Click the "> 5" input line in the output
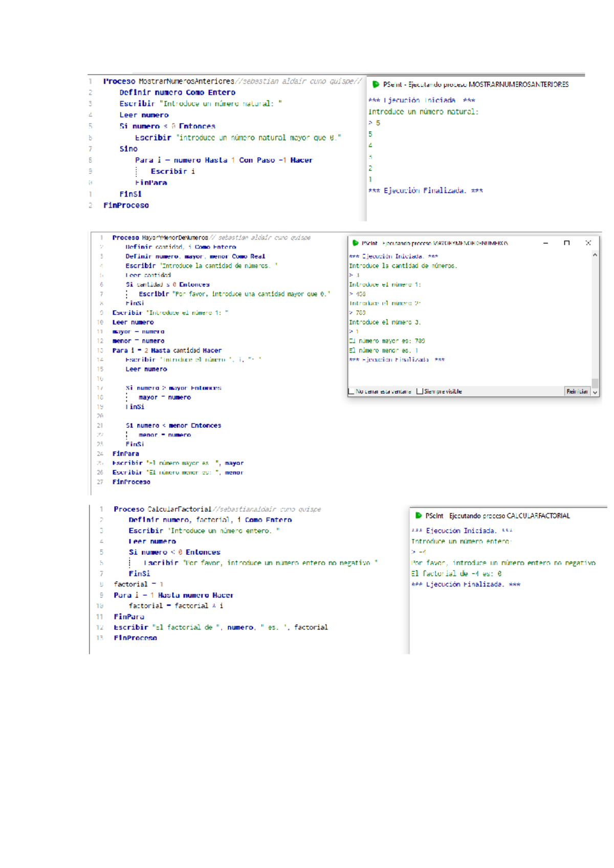Image resolution: width=614 pixels, height=868 pixels. [374, 123]
